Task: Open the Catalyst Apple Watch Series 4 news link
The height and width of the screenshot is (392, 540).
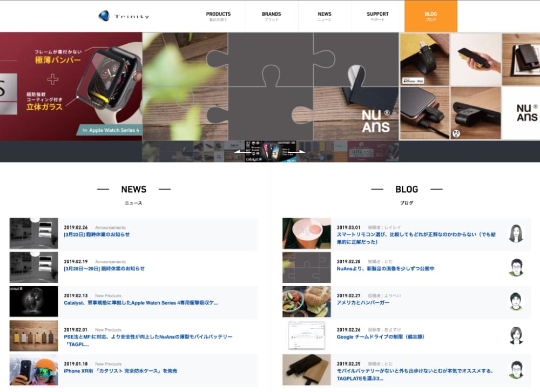Action: (141, 303)
